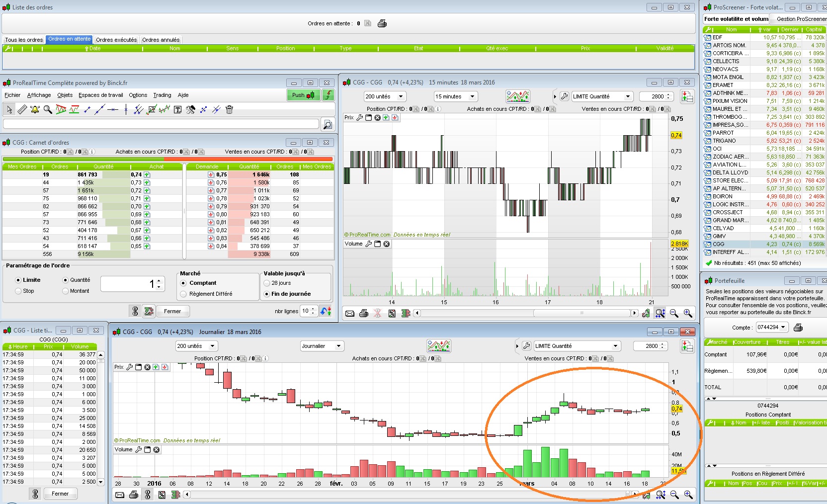
Task: Click the envelope email icon under 15 minutes chart
Action: tap(350, 313)
